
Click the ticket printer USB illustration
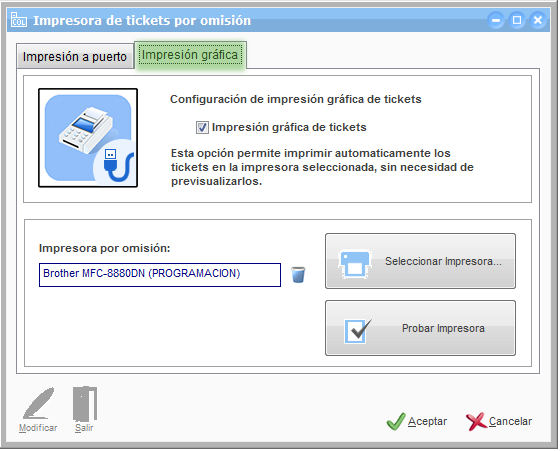88,138
